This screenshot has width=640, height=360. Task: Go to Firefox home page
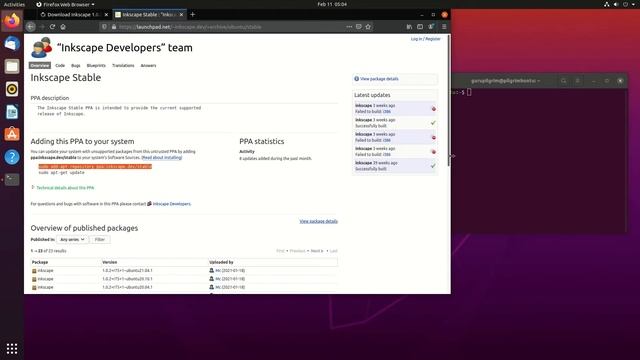coord(63,27)
